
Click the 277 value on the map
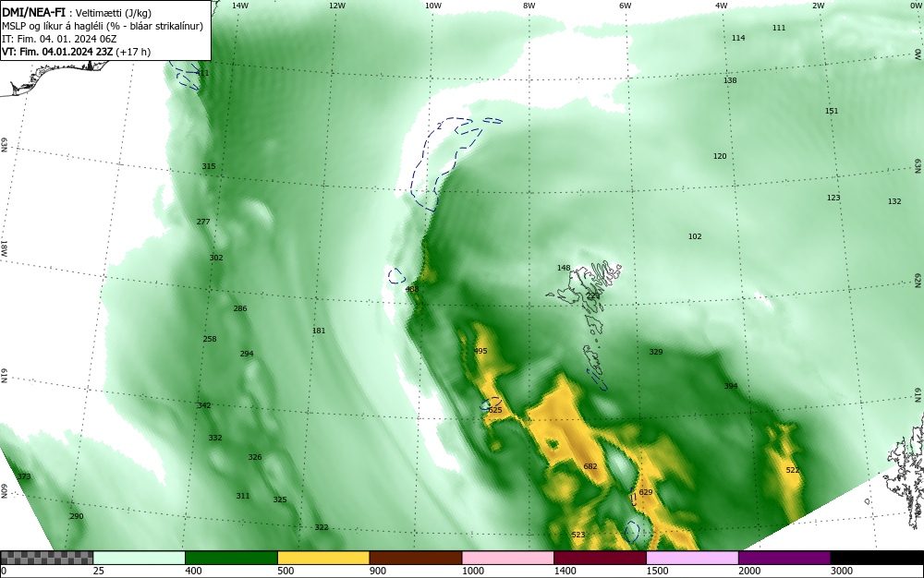point(203,222)
